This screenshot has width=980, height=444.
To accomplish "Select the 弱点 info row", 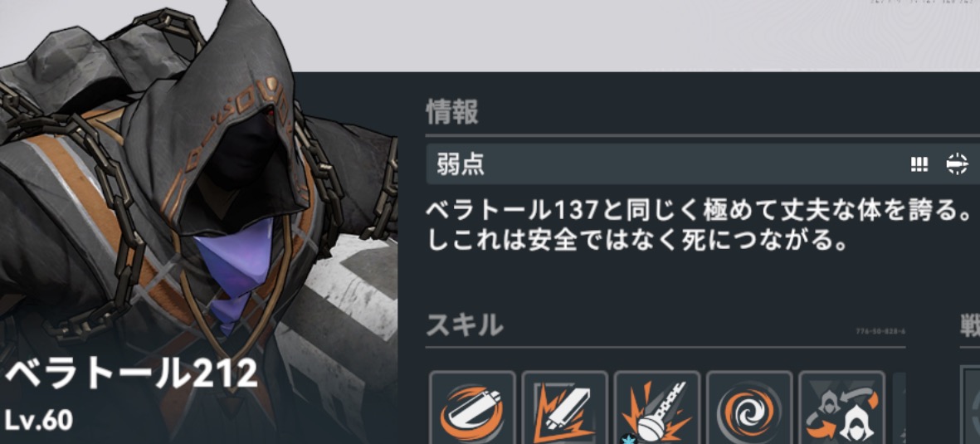I will click(703, 164).
